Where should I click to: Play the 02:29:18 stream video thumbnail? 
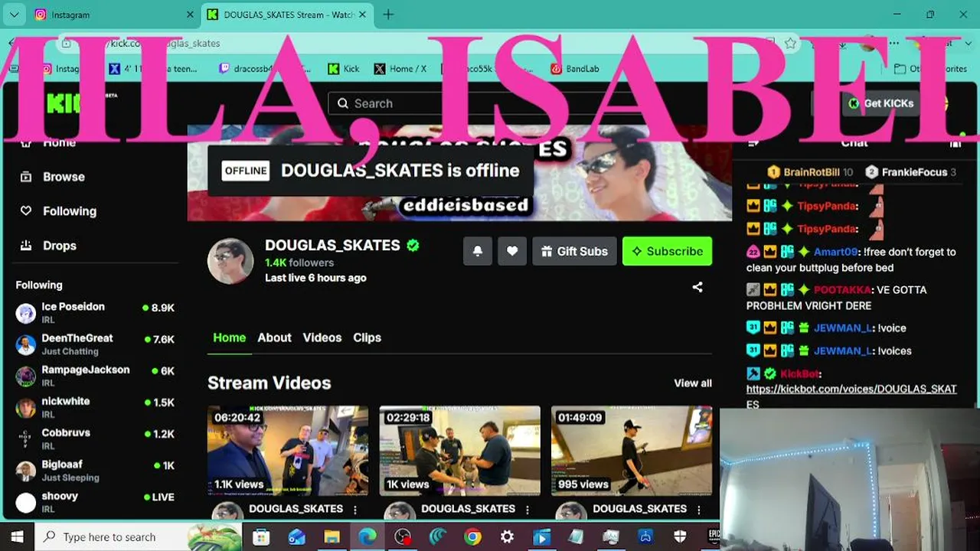point(460,451)
